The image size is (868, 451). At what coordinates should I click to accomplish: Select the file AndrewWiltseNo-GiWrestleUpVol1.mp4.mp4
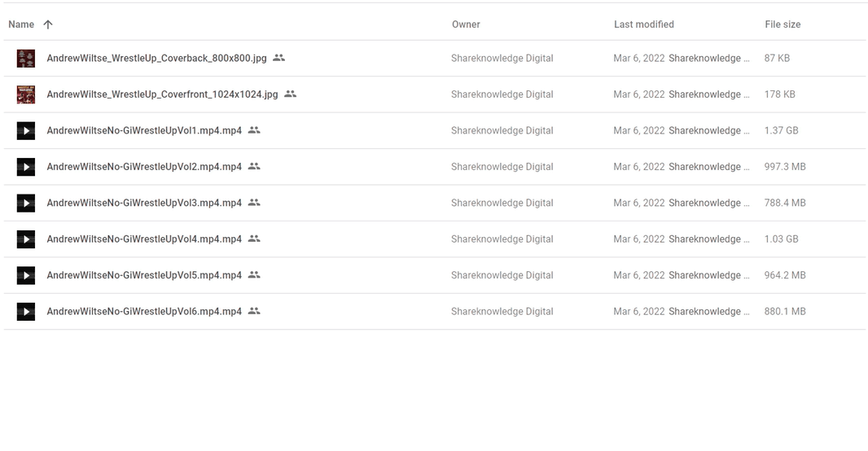click(x=144, y=130)
